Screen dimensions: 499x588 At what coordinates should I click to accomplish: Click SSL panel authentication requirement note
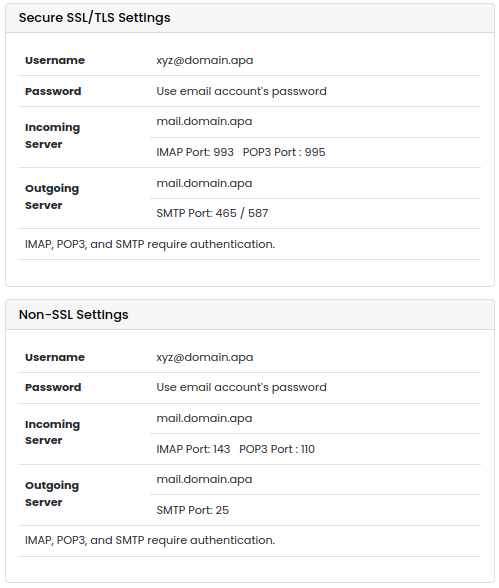pos(150,244)
